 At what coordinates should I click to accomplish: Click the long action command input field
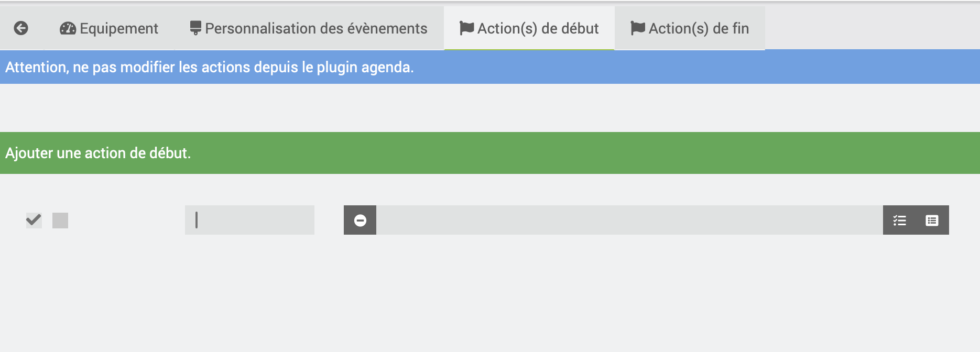[629, 221]
